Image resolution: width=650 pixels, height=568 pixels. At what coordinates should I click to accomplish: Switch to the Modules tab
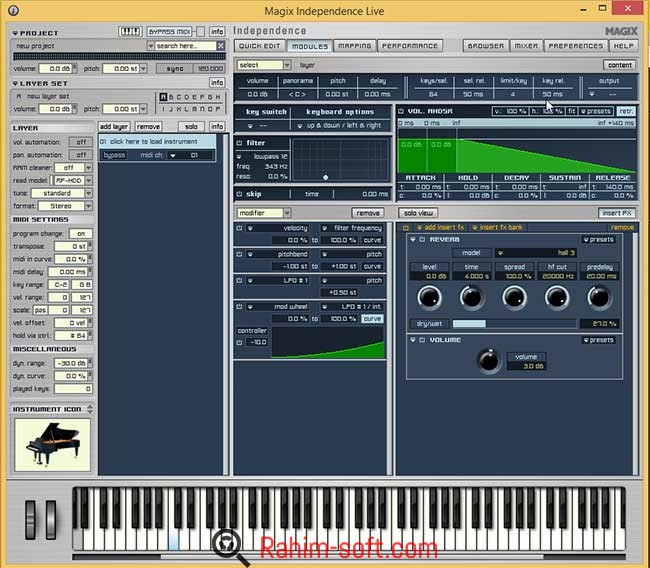(x=310, y=46)
